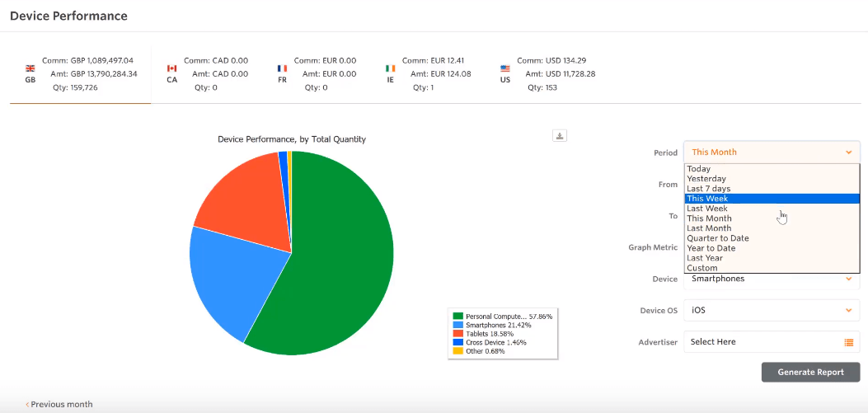Pick 'Quarter to Date' period option
Image resolution: width=868 pixels, height=413 pixels.
[x=717, y=238]
